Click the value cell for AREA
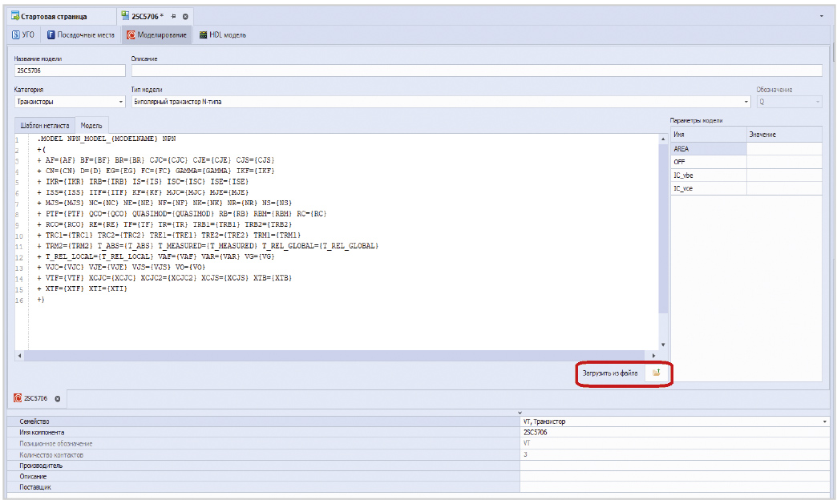The width and height of the screenshot is (837, 504). tap(784, 149)
